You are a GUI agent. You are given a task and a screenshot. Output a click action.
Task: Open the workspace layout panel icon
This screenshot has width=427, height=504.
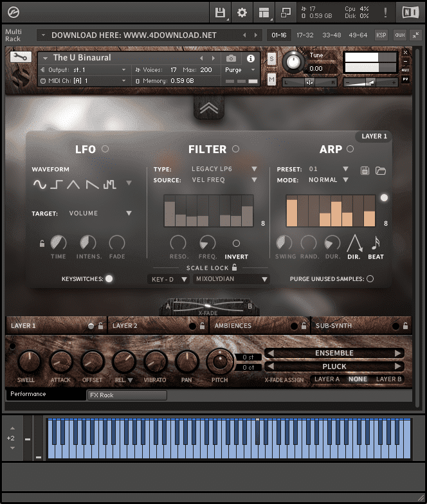point(264,13)
